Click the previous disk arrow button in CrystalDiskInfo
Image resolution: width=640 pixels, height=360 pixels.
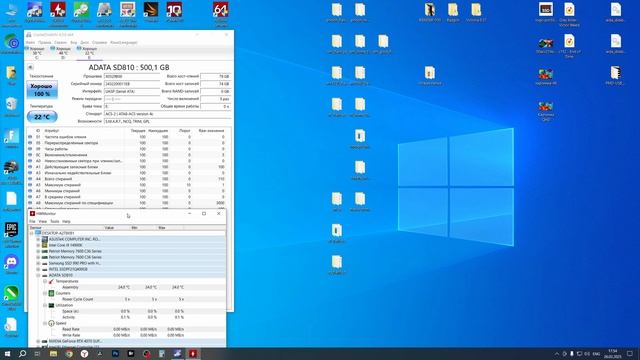tap(30, 67)
